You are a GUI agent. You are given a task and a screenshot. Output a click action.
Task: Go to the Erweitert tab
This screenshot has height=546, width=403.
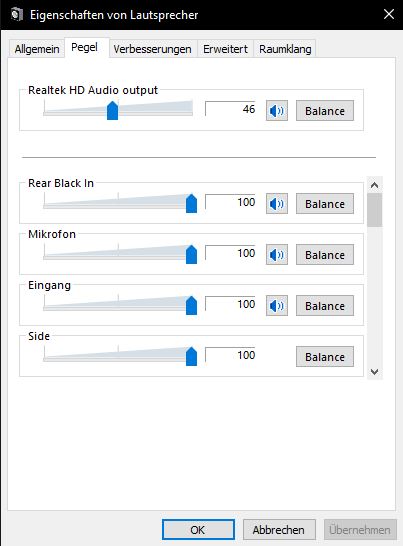[225, 49]
